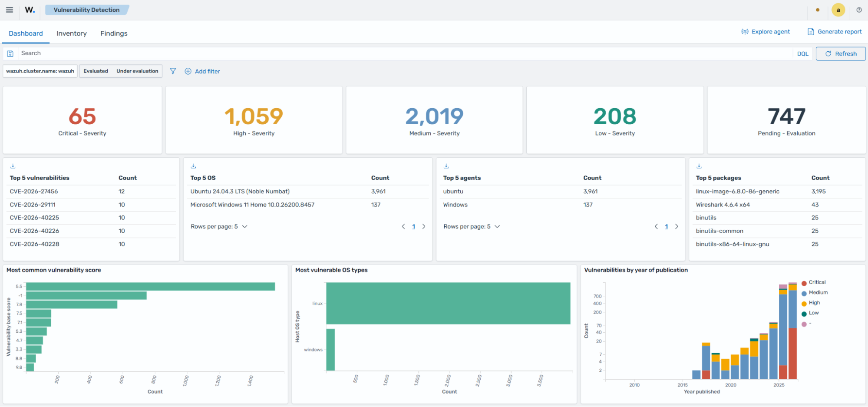Click the refresh arrow icon in the Refresh button
The image size is (868, 407).
point(828,54)
